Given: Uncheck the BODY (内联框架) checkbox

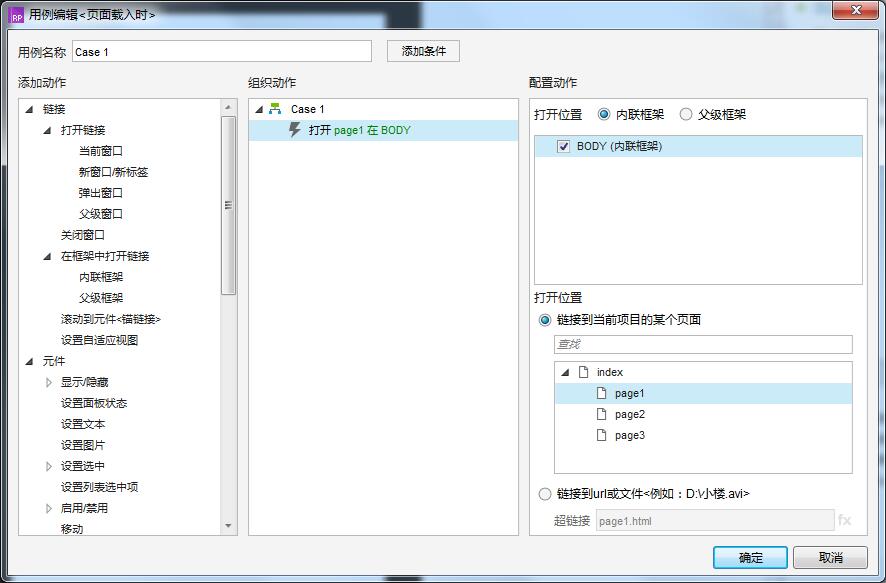Looking at the screenshot, I should point(563,147).
